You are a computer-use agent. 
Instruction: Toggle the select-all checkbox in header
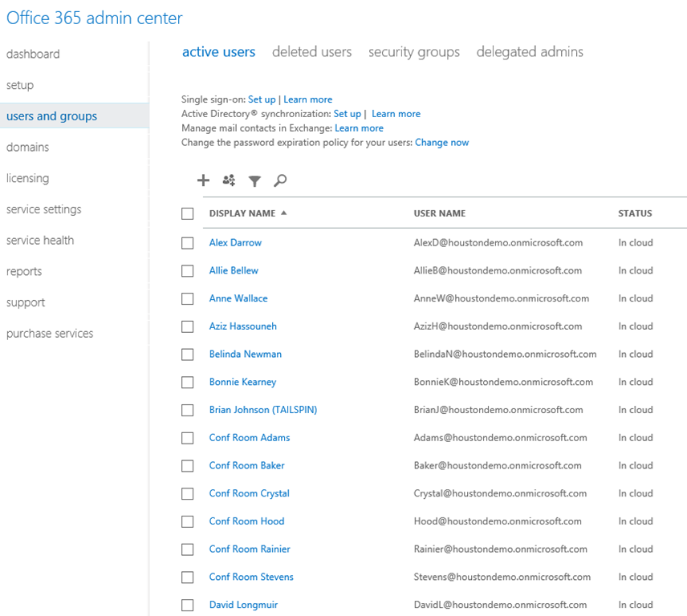tap(188, 213)
